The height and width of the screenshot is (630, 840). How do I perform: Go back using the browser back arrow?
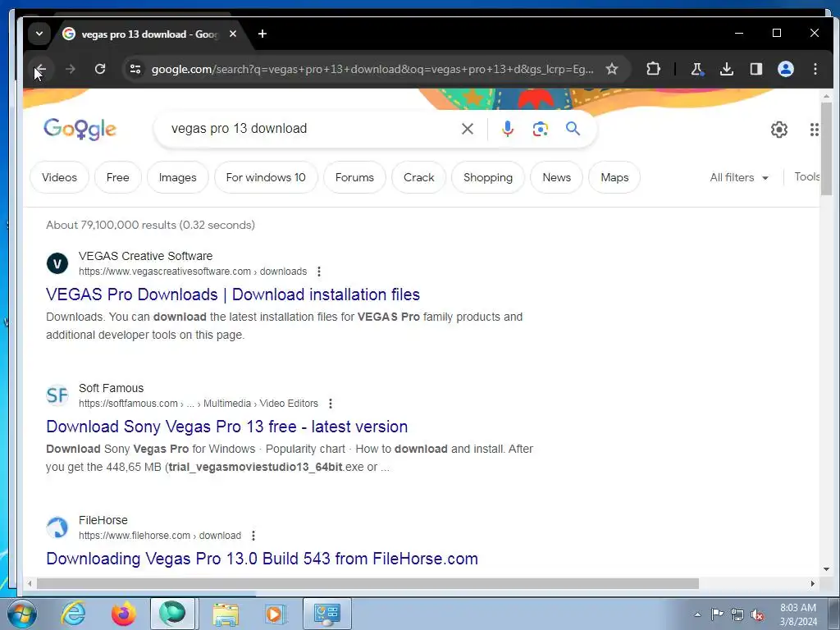tap(40, 69)
